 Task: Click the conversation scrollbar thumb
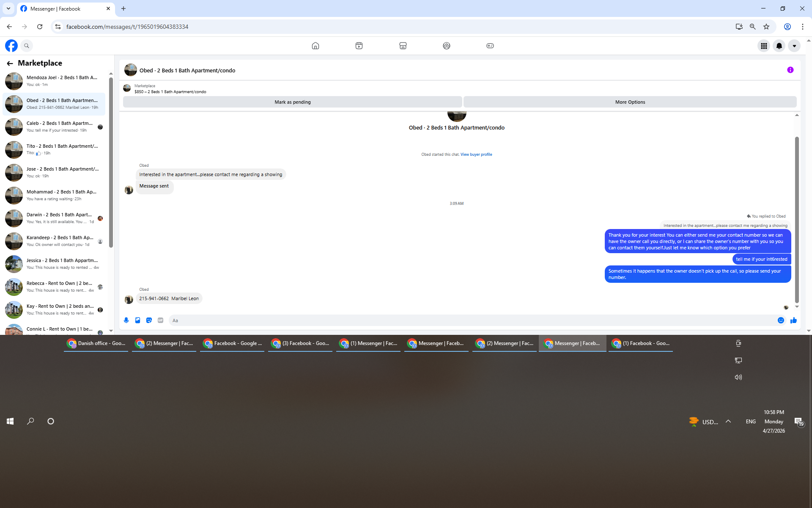(x=797, y=219)
